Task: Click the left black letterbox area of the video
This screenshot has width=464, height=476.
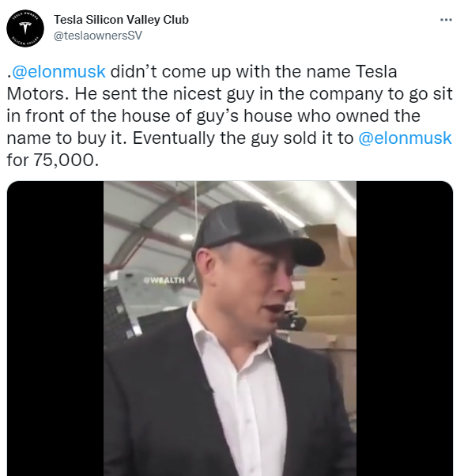Action: click(x=55, y=328)
